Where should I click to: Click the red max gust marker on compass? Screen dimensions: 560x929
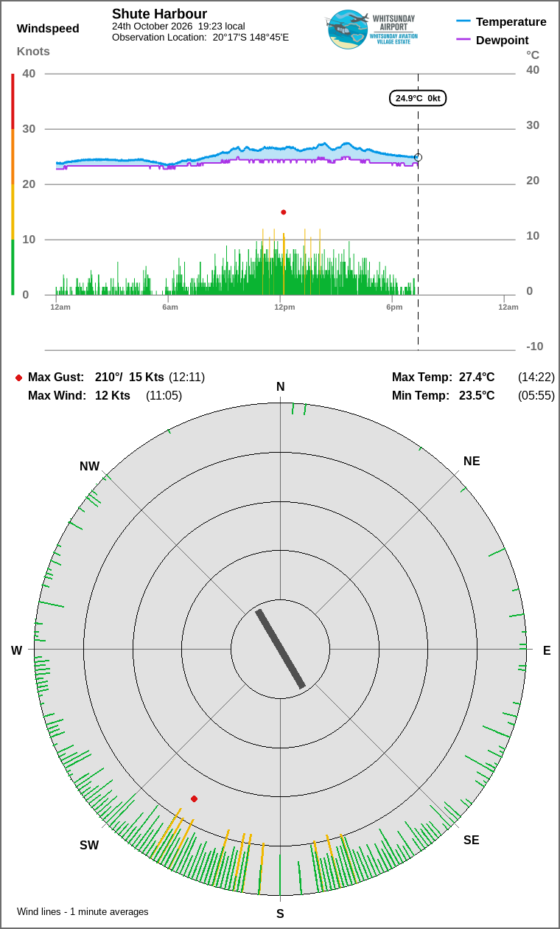[x=195, y=798]
